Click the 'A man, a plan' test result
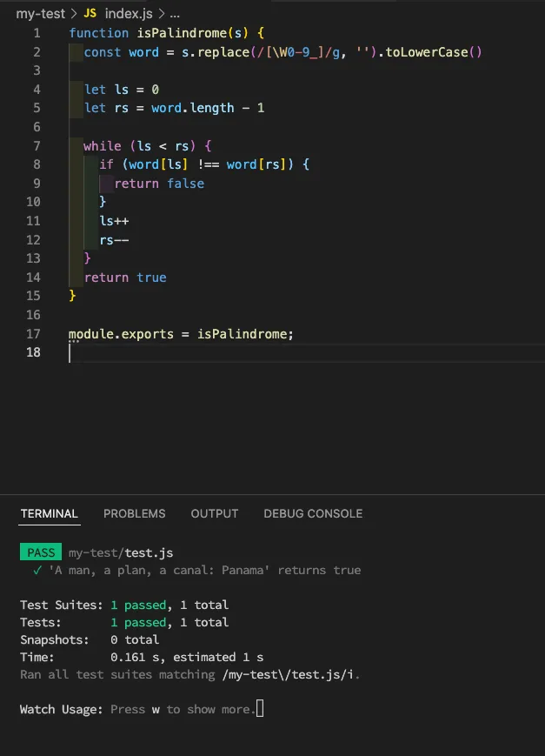Viewport: 545px width, 756px height. click(196, 570)
